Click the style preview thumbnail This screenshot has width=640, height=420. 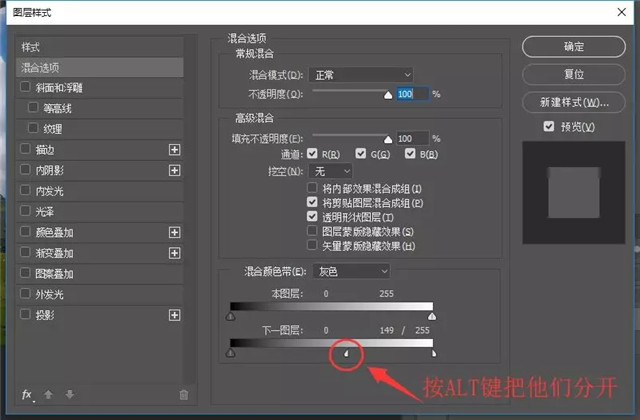click(573, 193)
